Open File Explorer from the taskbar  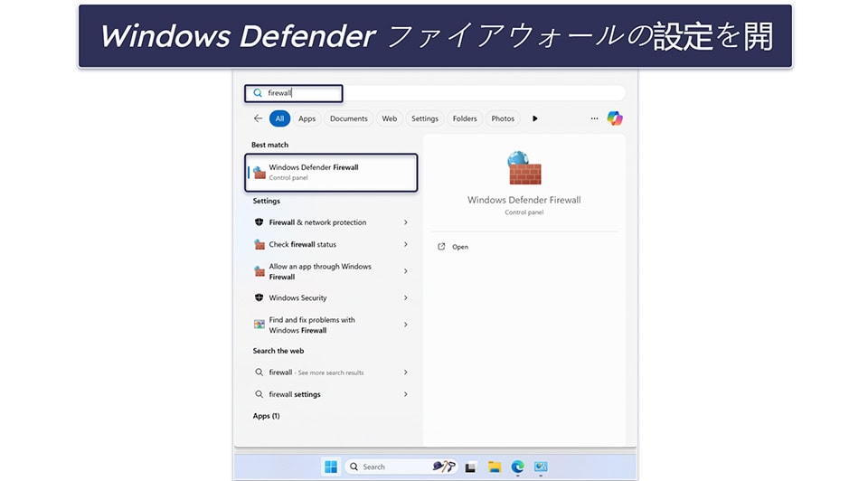point(495,467)
